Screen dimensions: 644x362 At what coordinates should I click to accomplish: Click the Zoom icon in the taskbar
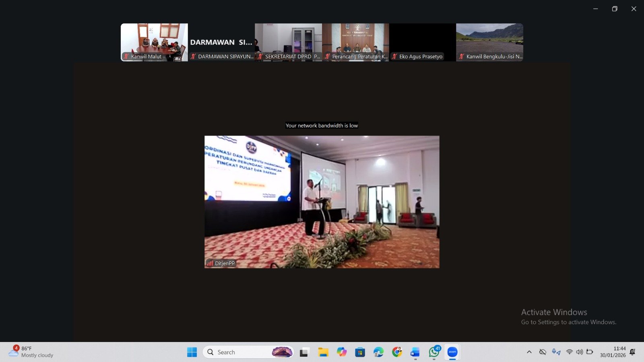[452, 352]
